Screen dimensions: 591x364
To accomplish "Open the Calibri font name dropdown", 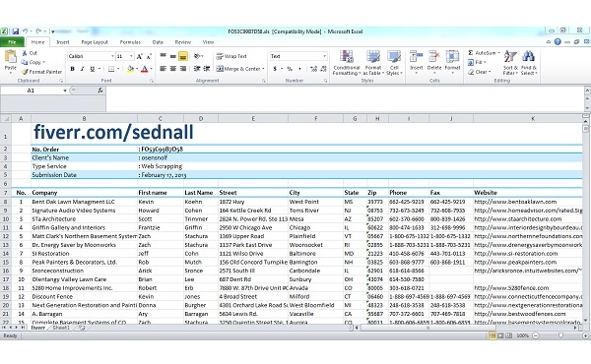I will pos(112,56).
